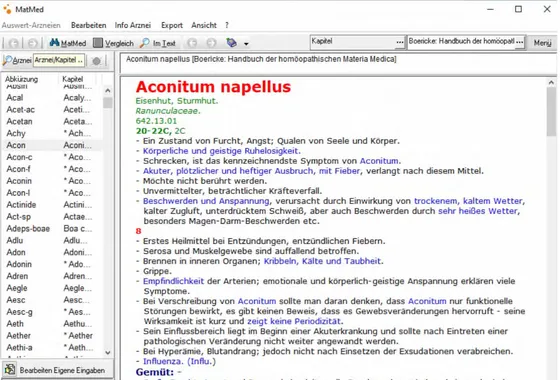Expand the tag marker dropdown arrow
This screenshot has width=560, height=380.
(x=246, y=44)
